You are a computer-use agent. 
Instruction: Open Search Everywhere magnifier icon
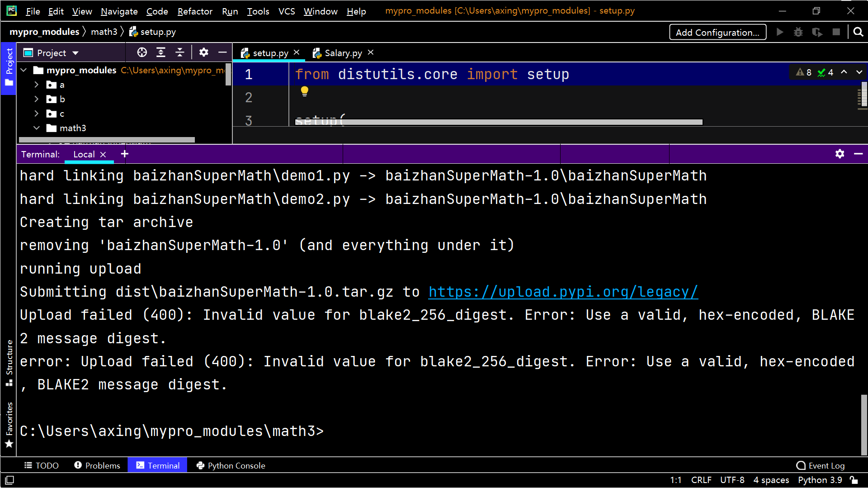point(858,32)
